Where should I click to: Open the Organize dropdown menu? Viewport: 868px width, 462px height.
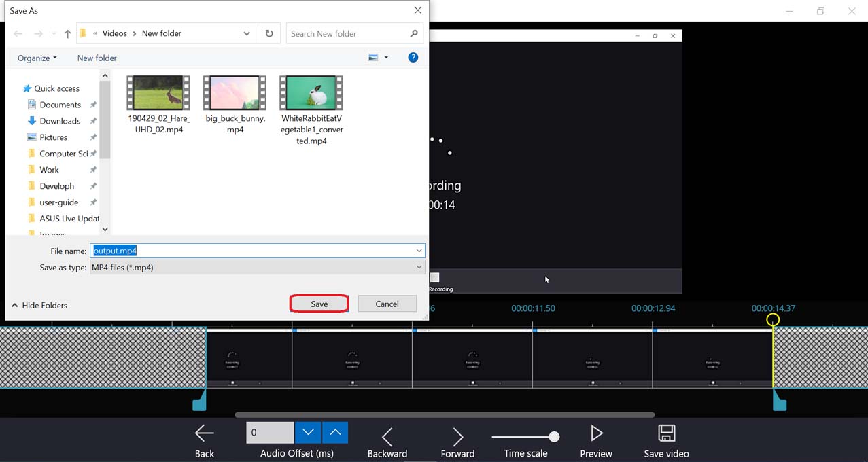pos(37,58)
